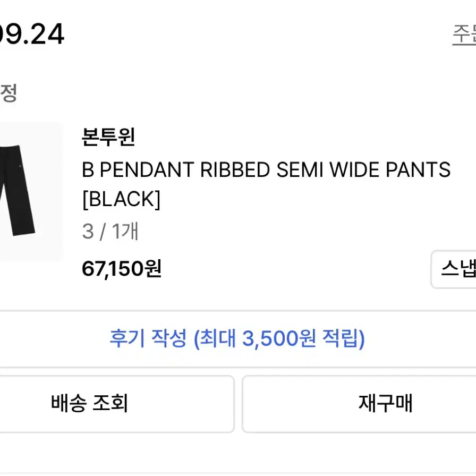Tap the 스냅 button beside the price

point(454,269)
